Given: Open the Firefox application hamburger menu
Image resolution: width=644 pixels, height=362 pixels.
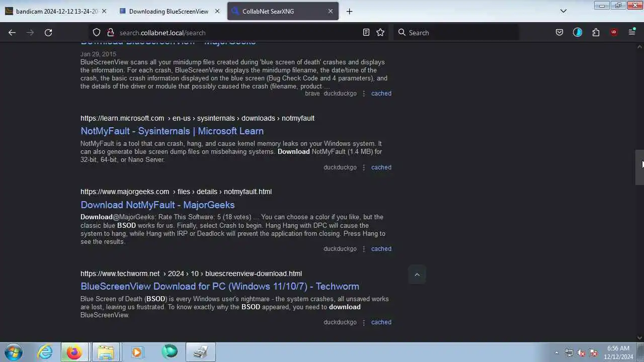Looking at the screenshot, I should click(x=632, y=32).
